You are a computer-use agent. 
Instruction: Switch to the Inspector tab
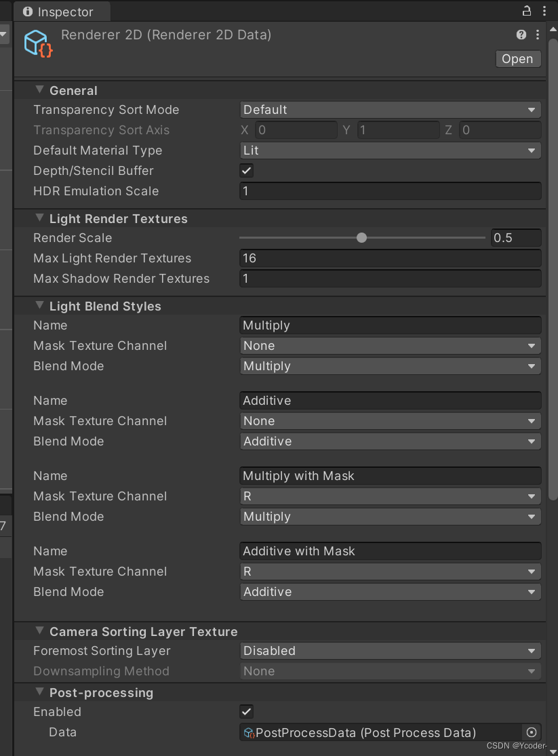click(x=61, y=11)
